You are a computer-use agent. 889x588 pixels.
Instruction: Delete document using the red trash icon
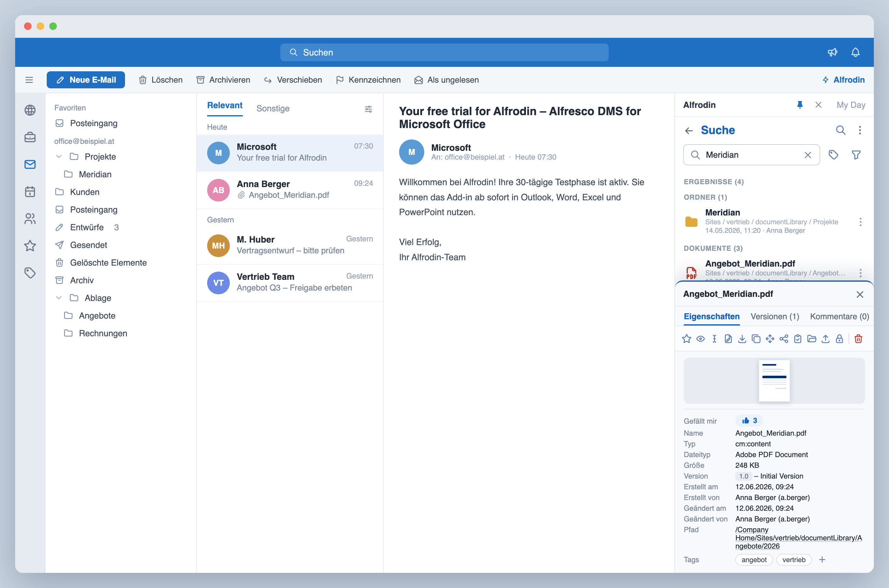(x=858, y=339)
